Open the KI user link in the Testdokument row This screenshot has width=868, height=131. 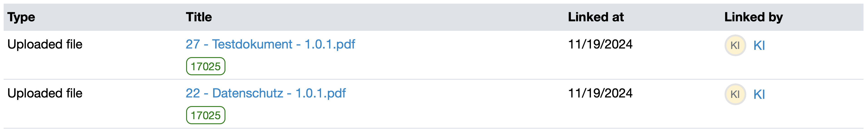point(759,46)
